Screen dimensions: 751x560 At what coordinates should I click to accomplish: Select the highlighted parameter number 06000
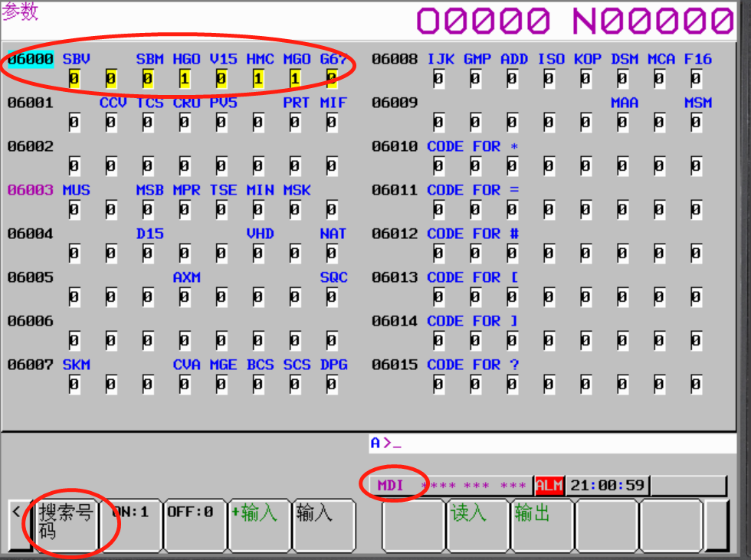[x=31, y=59]
